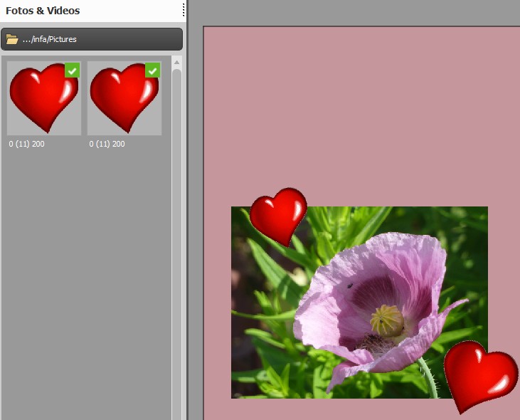Click the empty gray area below the thumbnails

click(85, 285)
